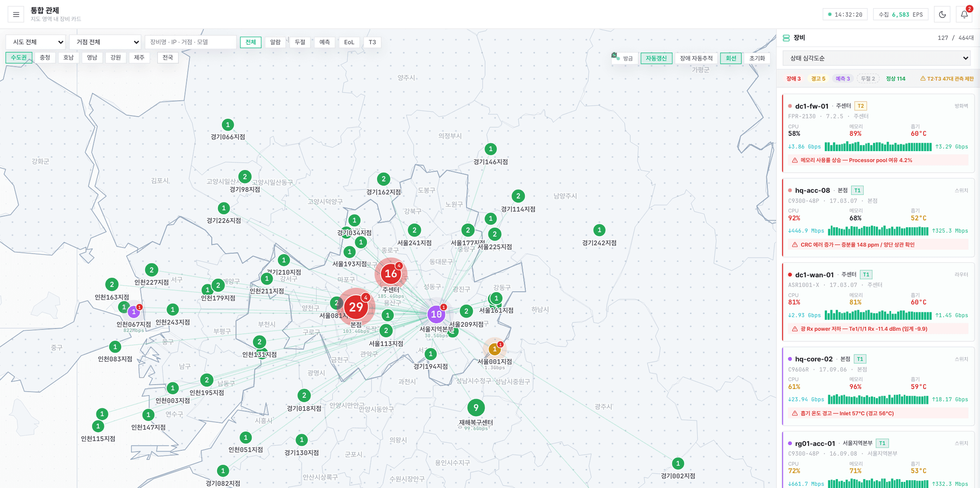Toggle the 자동갱신 auto-refresh button
Screen dimensions: 980x488
(656, 58)
